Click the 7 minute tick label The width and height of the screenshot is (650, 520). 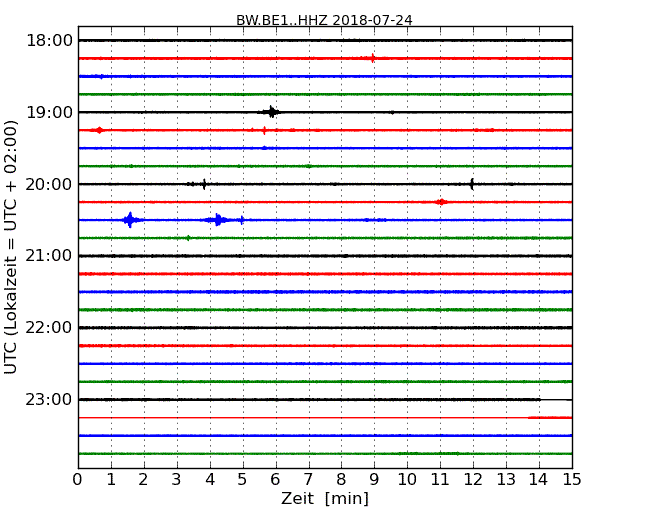point(308,479)
